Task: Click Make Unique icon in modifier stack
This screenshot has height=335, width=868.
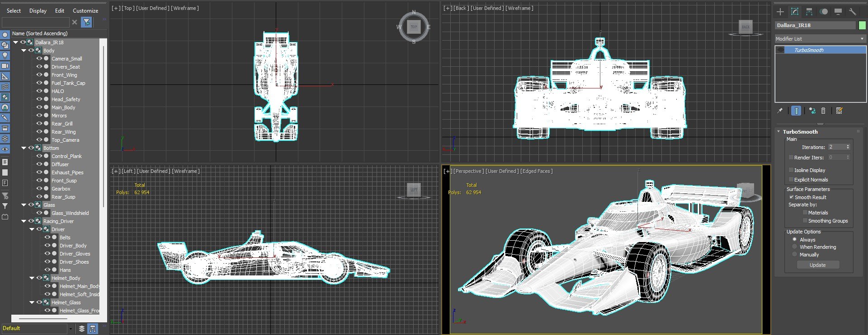Action: point(812,111)
